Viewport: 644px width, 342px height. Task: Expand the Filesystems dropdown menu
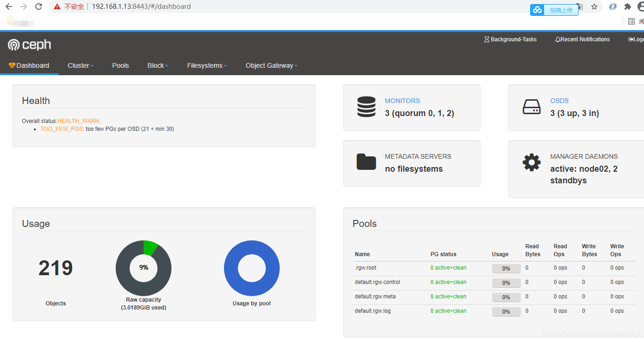coord(207,65)
